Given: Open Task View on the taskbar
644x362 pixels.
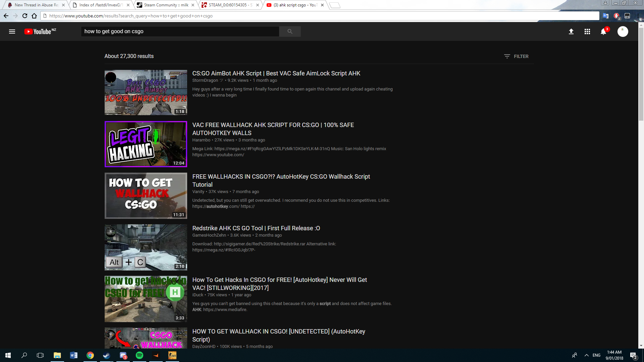Looking at the screenshot, I should tap(40, 355).
